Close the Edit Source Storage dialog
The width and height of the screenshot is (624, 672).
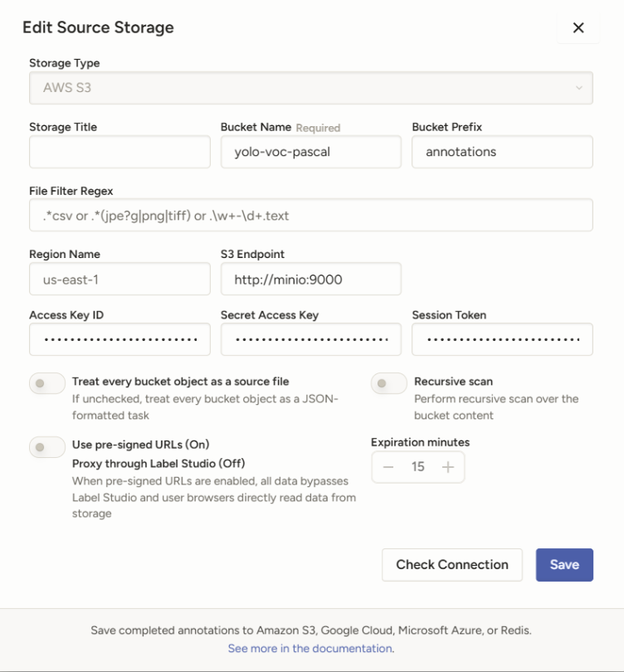pyautogui.click(x=578, y=28)
